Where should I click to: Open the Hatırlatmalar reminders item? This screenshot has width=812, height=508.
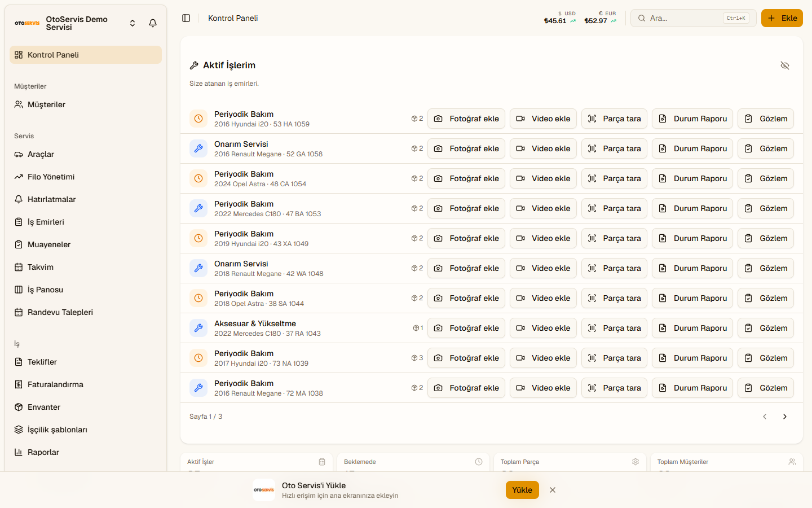[86, 199]
